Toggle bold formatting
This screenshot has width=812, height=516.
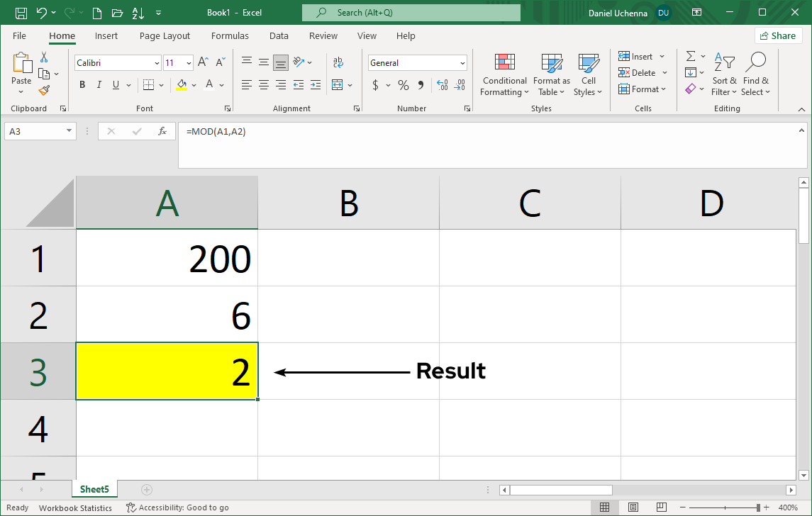point(82,84)
